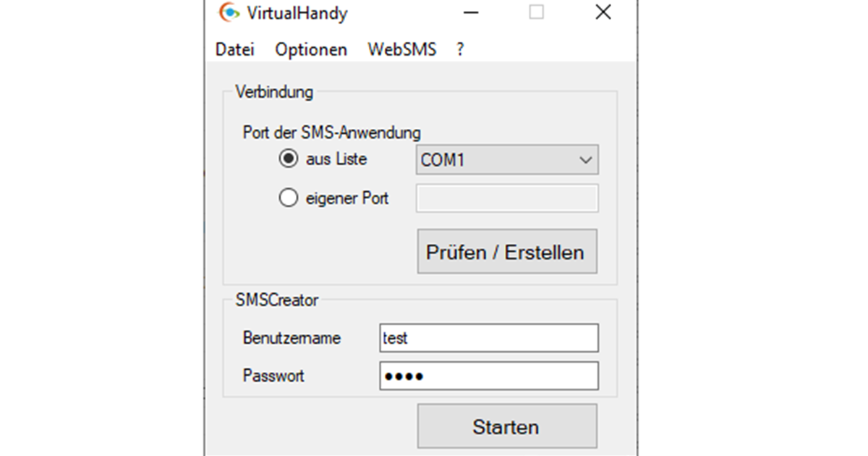
Task: Click the VirtualHandy app icon in title bar
Action: coord(229,13)
